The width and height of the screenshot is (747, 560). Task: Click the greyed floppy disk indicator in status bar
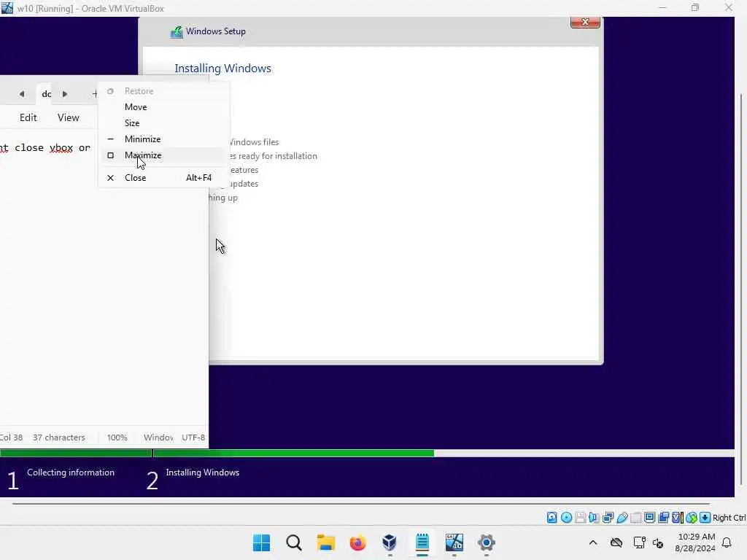(580, 518)
